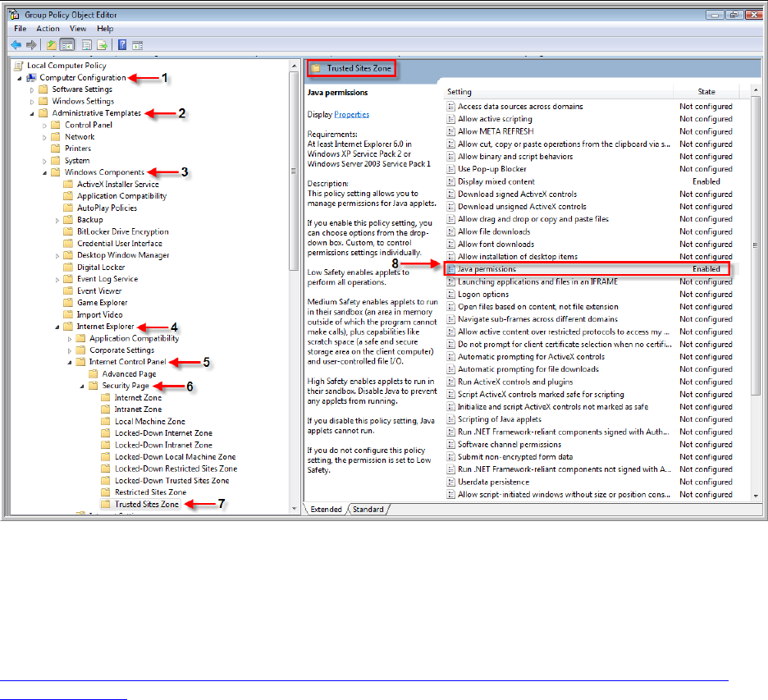Click the Properties toolbar icon
Image resolution: width=768 pixels, height=700 pixels.
coord(86,45)
